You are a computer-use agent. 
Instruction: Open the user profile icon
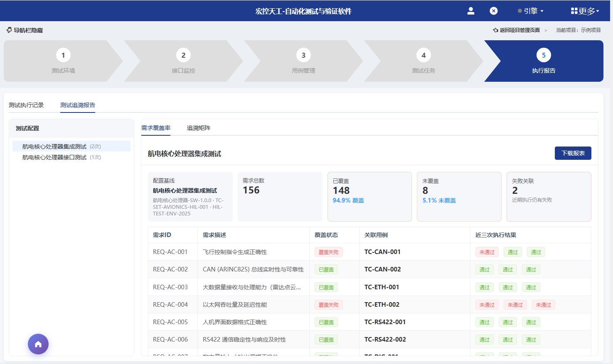coord(470,11)
